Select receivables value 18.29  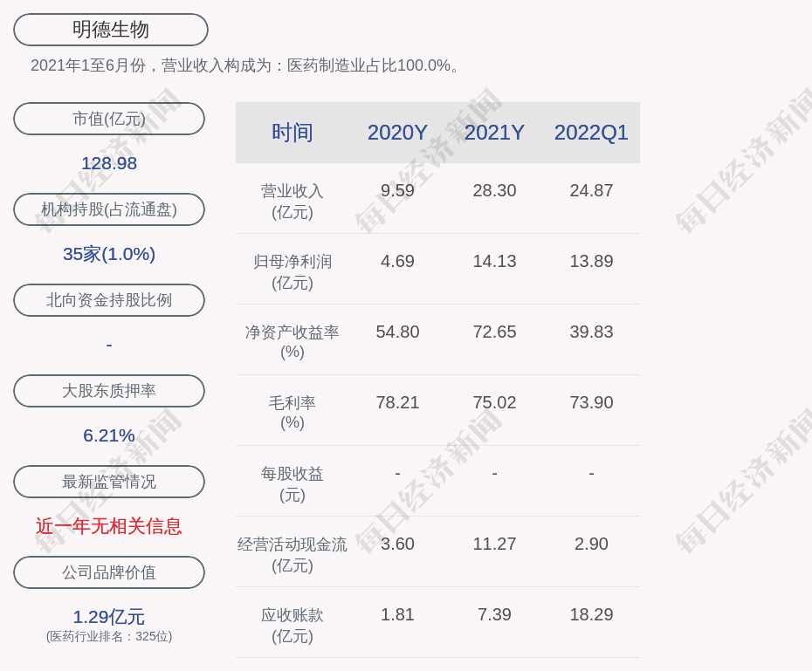[x=591, y=614]
